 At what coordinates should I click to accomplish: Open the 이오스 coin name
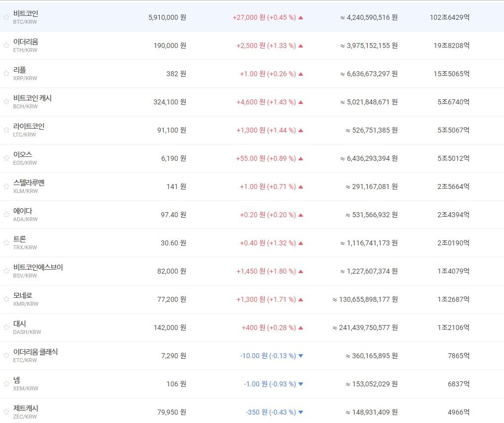[x=22, y=155]
